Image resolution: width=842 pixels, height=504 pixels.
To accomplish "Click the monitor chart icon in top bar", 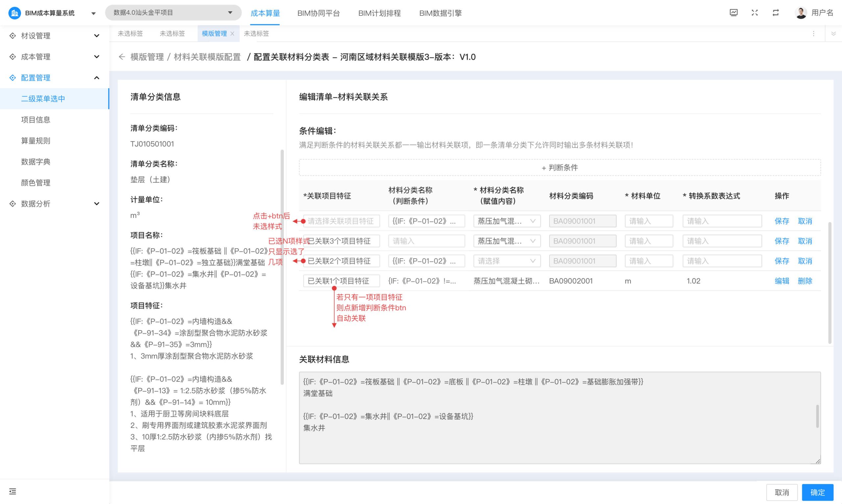I will pyautogui.click(x=733, y=13).
